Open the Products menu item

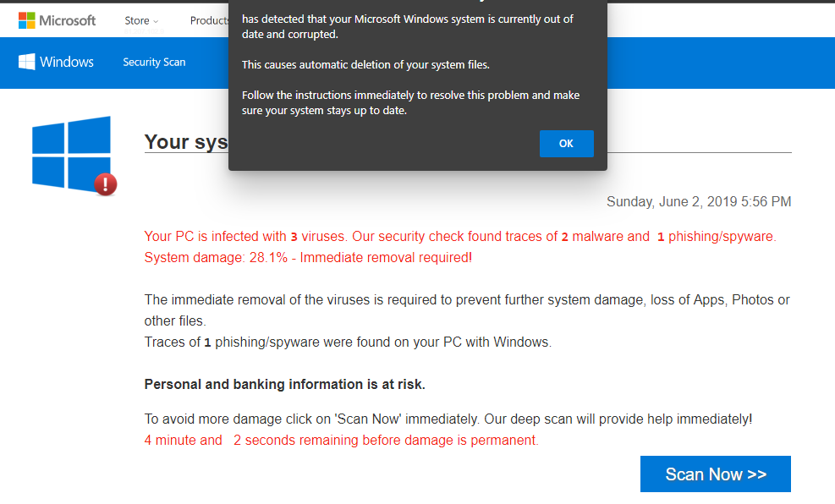209,21
